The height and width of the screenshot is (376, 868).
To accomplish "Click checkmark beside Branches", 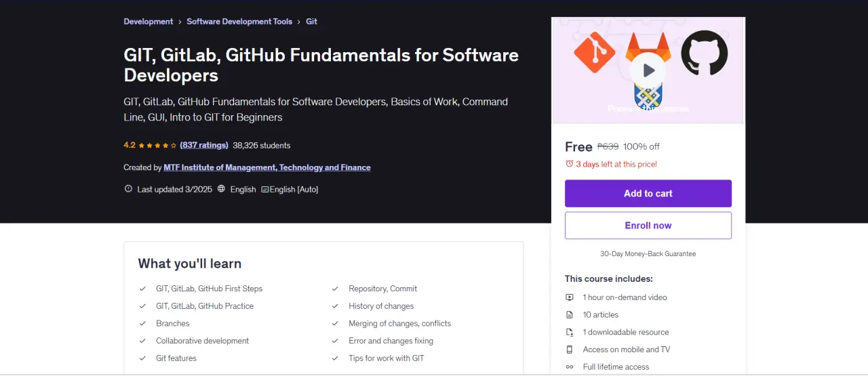I will point(142,324).
